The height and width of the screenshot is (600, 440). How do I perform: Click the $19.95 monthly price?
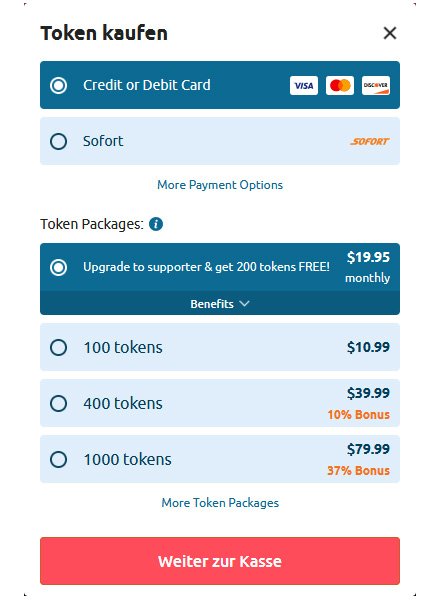pyautogui.click(x=368, y=267)
